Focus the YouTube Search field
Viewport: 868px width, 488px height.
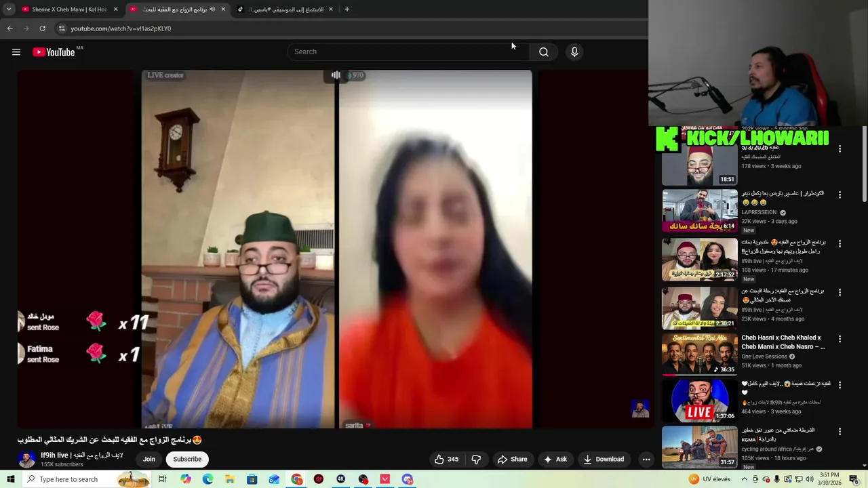(408, 52)
